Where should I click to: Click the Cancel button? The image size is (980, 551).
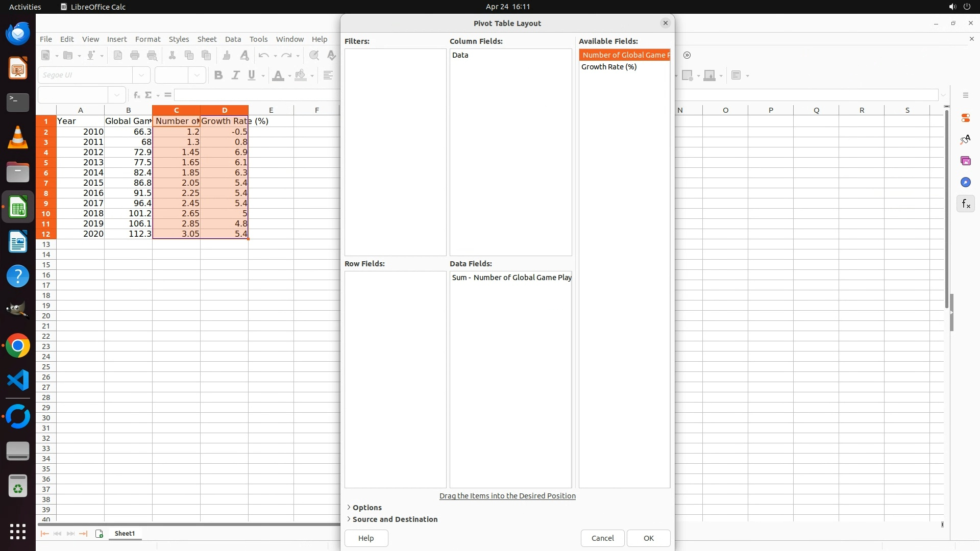pos(602,538)
